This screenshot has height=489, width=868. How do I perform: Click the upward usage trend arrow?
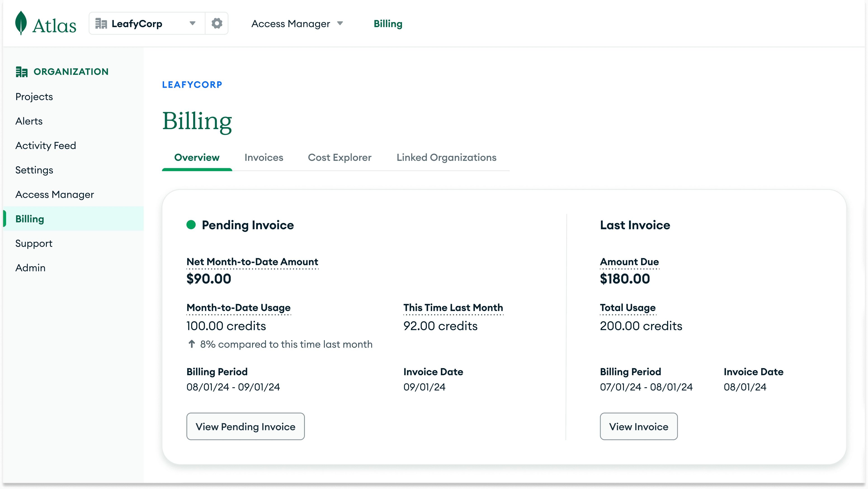pyautogui.click(x=192, y=344)
